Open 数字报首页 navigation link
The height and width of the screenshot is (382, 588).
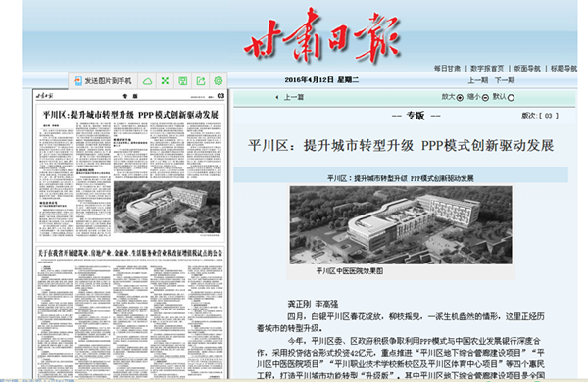487,69
